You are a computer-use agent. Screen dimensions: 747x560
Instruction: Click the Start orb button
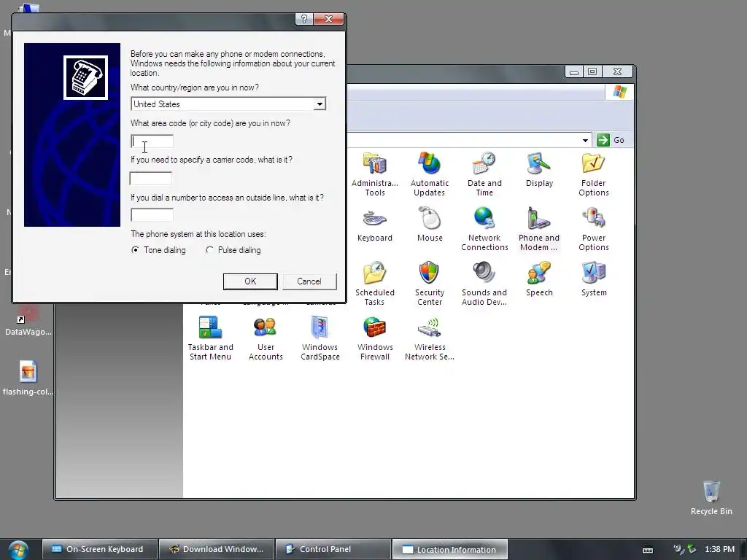tap(18, 550)
